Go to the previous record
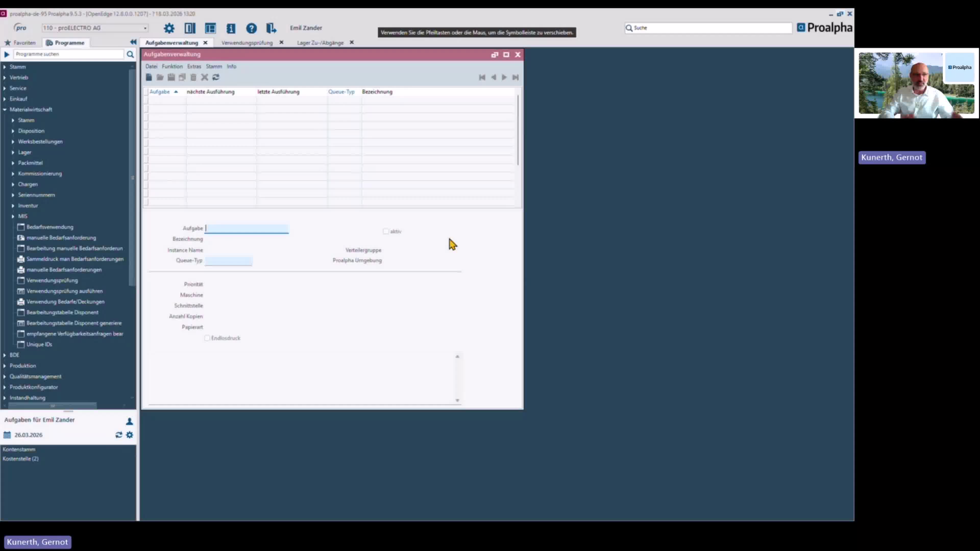Image resolution: width=980 pixels, height=551 pixels. coord(493,77)
